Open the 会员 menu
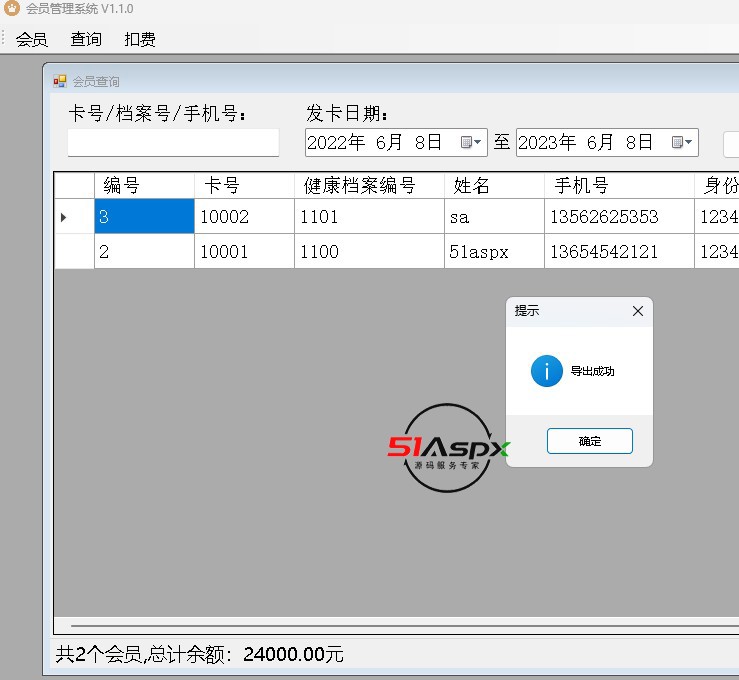Image resolution: width=739 pixels, height=680 pixels. coord(32,39)
